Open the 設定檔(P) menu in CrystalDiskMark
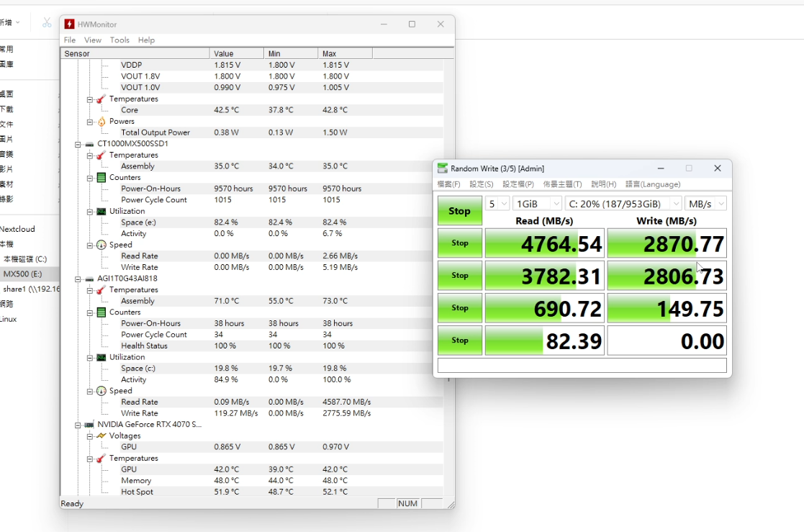The image size is (804, 532). click(518, 184)
